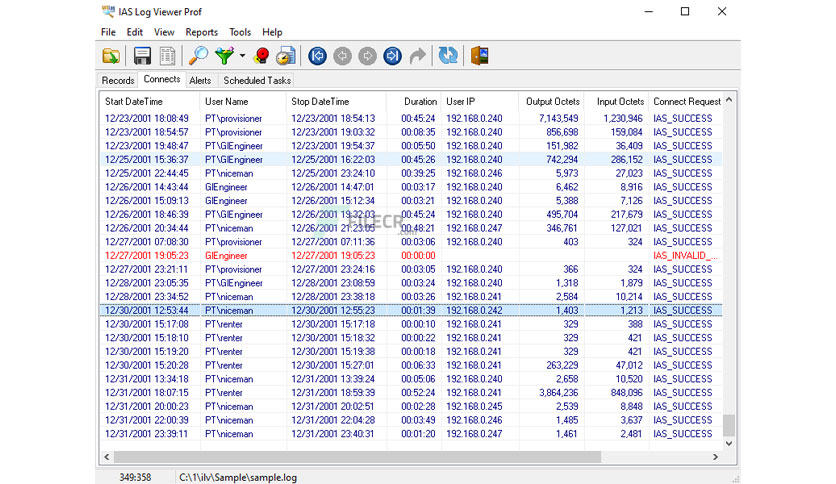Select the row starting 12/23/2001 18:54:57
The width and height of the screenshot is (836, 484).
tap(411, 132)
